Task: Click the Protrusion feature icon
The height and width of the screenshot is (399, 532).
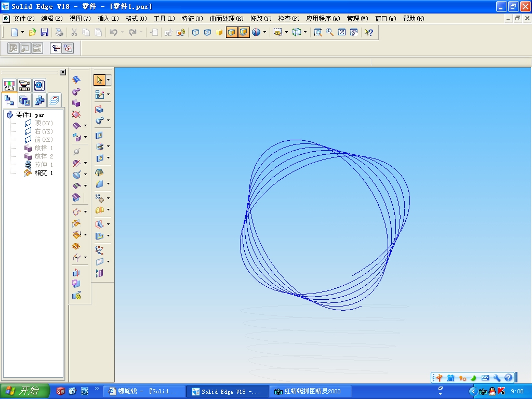Action: (99, 109)
